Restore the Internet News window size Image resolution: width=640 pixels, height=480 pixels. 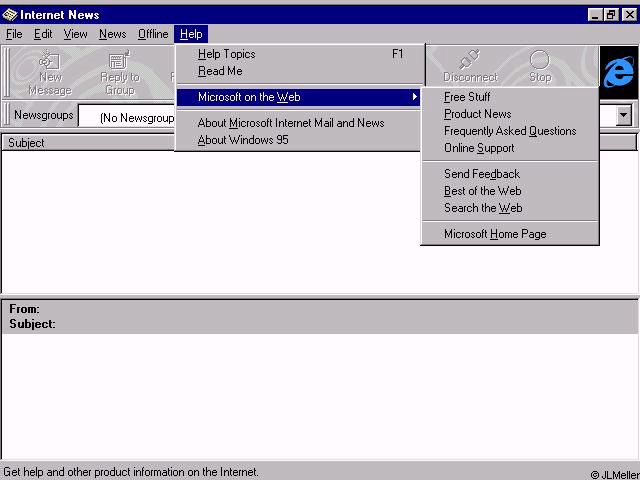click(611, 15)
